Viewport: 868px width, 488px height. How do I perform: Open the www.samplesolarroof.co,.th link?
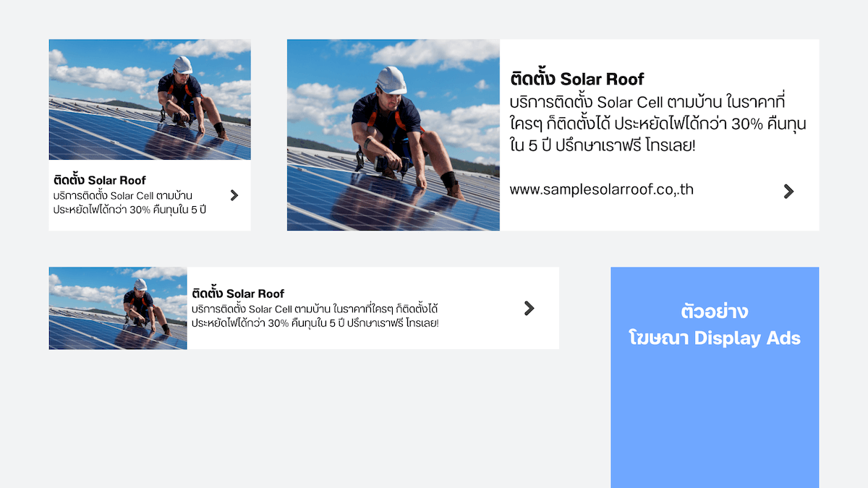[x=601, y=190]
